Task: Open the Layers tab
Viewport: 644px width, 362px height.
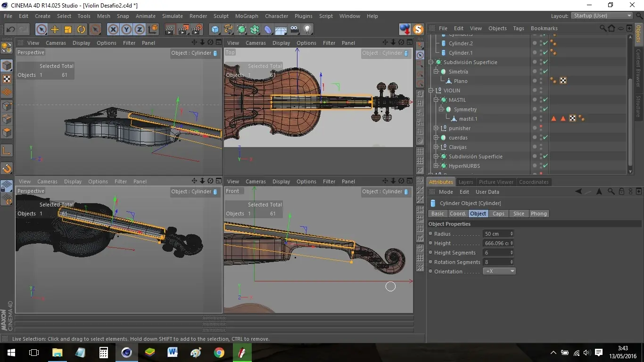Action: pyautogui.click(x=466, y=182)
